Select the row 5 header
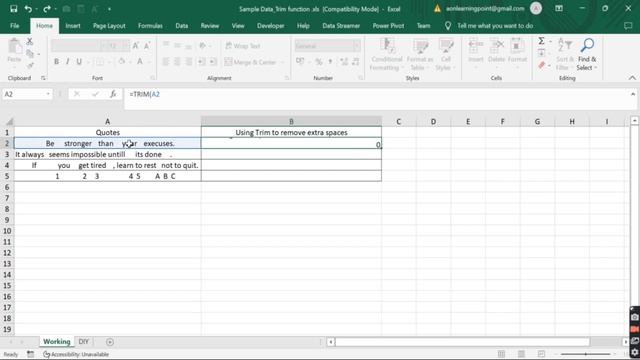 coord(7,176)
